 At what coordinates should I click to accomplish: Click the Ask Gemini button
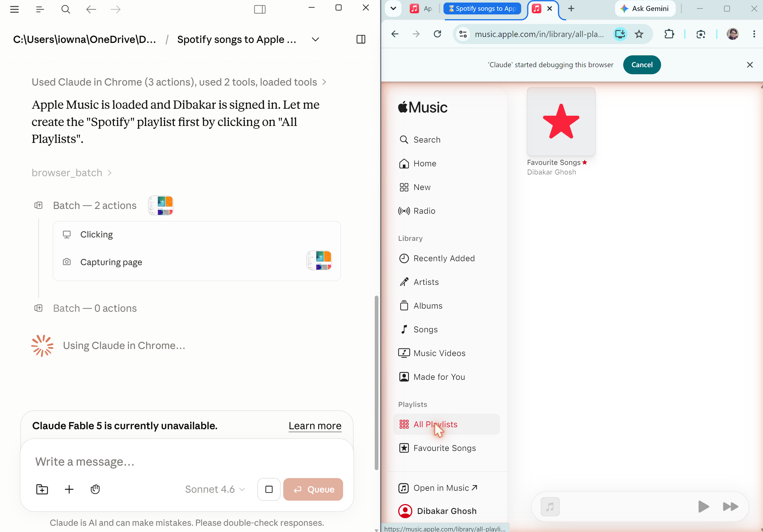pos(645,9)
